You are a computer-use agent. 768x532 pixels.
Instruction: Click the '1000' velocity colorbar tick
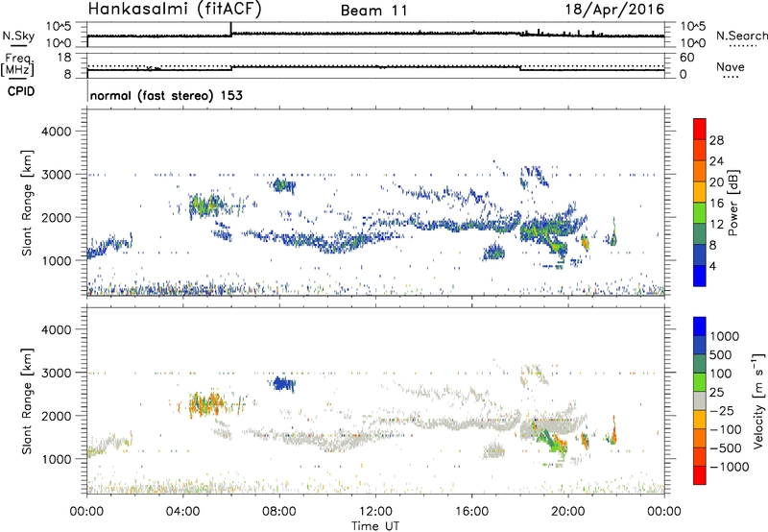pyautogui.click(x=725, y=336)
